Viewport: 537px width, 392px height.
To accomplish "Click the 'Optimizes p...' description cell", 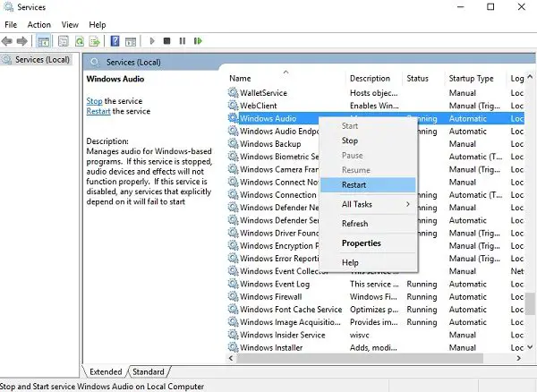I will pos(374,309).
